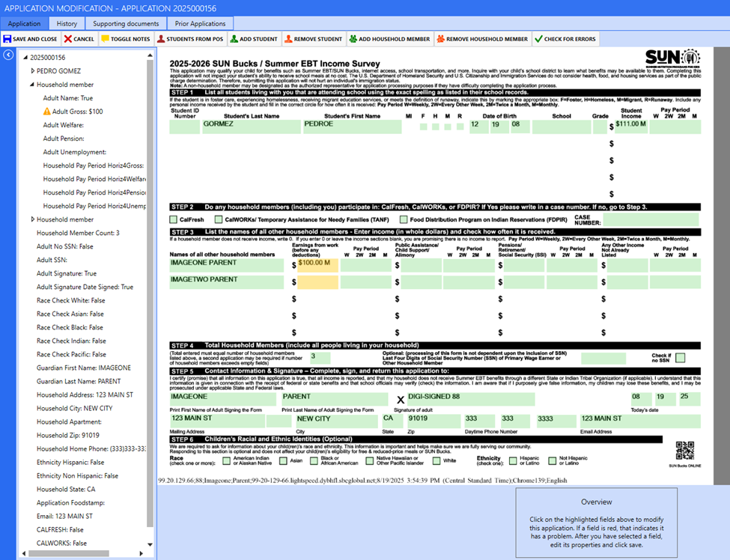Click the tree scroll up arrow

tap(150, 55)
